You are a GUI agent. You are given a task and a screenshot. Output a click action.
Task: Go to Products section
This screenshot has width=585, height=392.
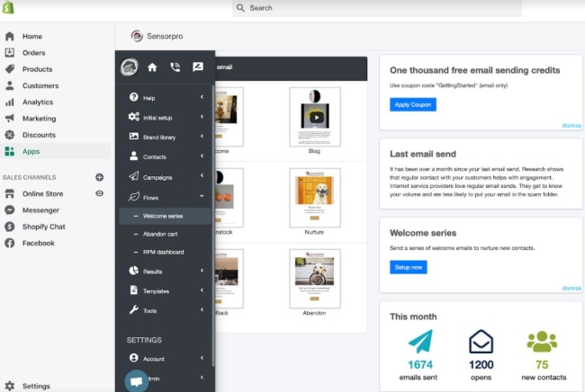[37, 69]
